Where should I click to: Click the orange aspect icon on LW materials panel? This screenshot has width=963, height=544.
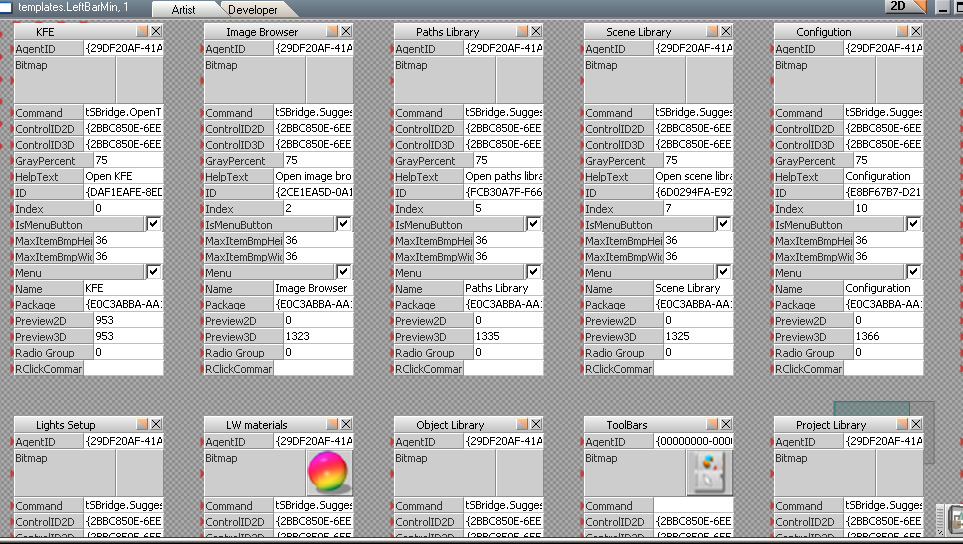(x=332, y=424)
